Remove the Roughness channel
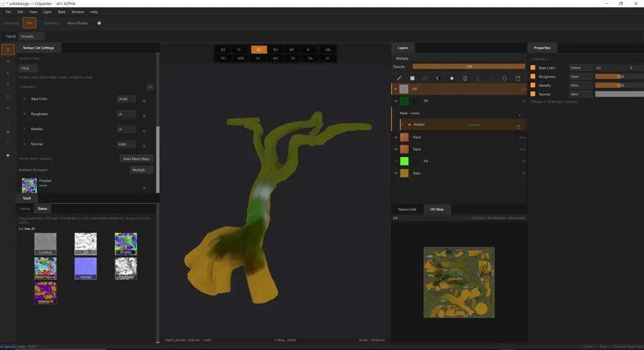 click(144, 116)
